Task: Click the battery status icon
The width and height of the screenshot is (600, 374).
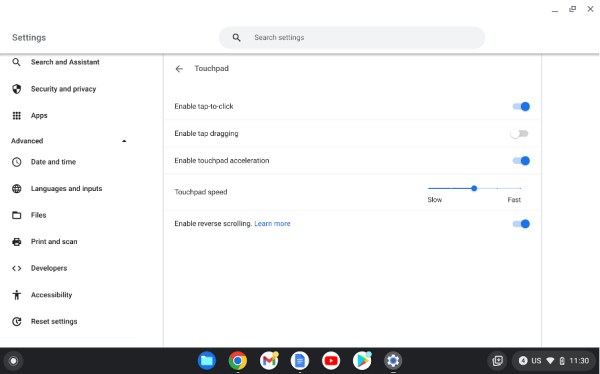Action: click(x=562, y=361)
